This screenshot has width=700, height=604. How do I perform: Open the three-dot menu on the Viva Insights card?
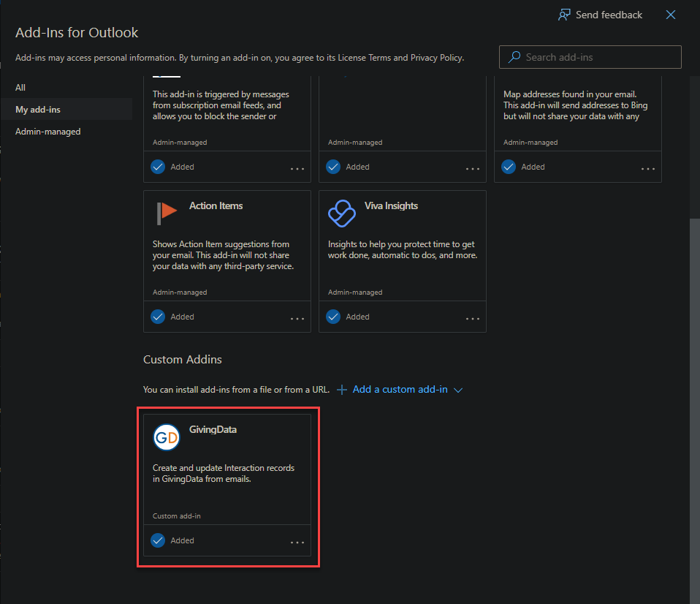[x=472, y=318]
